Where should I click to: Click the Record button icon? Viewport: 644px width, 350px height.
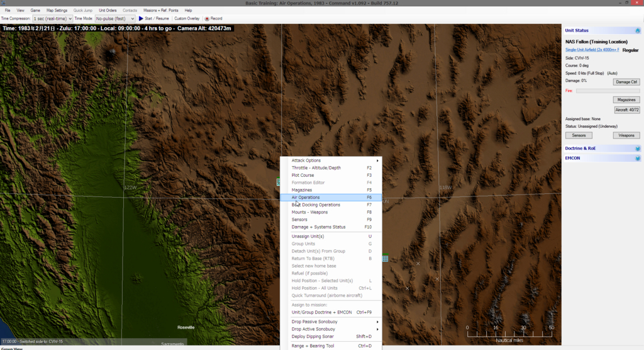point(207,18)
